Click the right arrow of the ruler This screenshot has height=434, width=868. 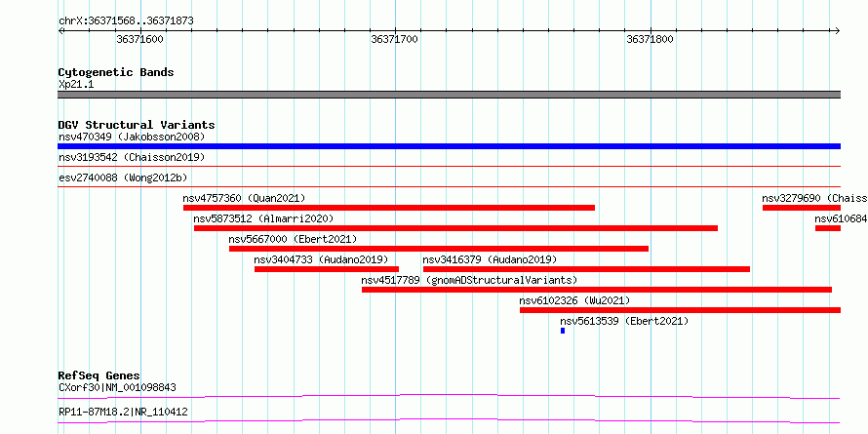pos(838,30)
